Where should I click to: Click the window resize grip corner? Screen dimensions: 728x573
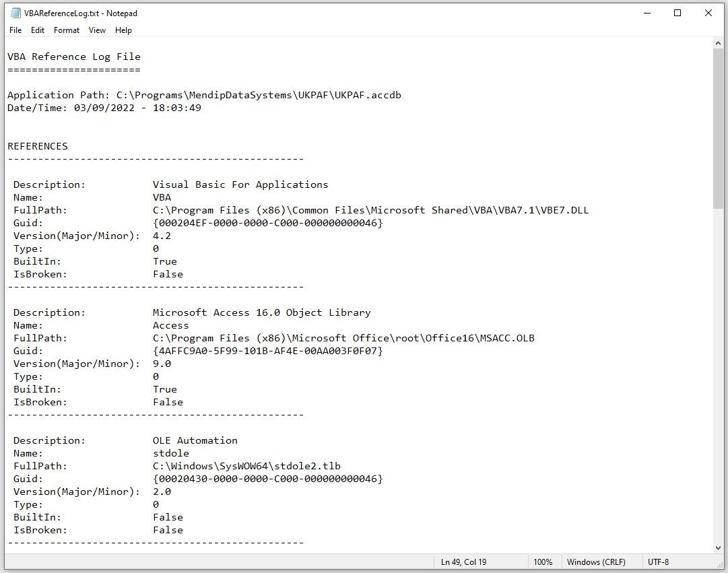tap(720, 565)
